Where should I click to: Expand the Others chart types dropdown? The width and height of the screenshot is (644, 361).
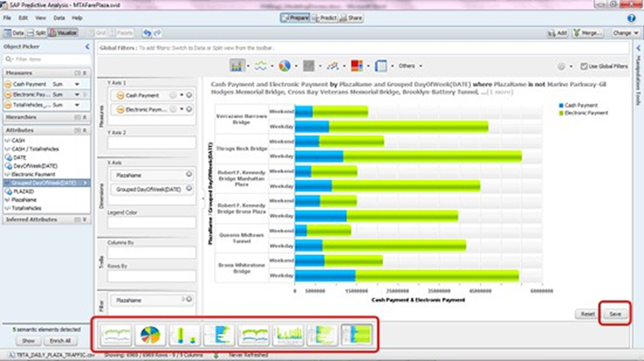pos(420,66)
